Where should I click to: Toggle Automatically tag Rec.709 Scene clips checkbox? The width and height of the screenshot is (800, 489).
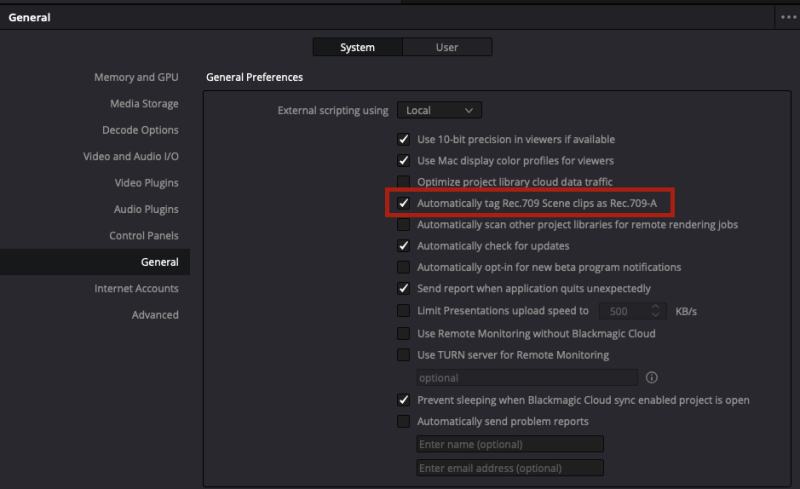[x=404, y=203]
